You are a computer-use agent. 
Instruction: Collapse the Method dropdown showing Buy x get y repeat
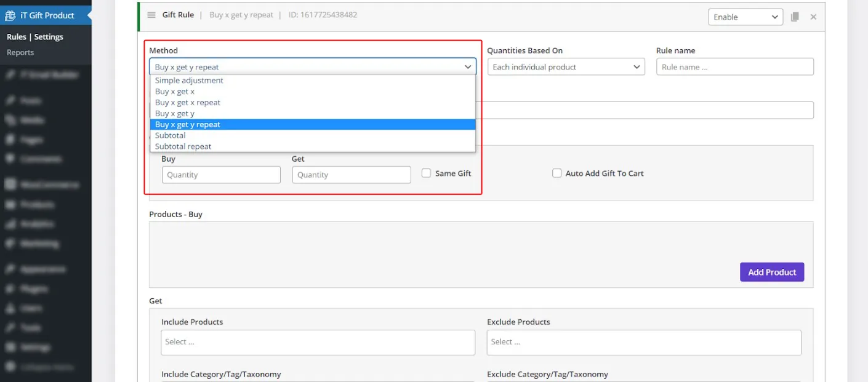[x=313, y=67]
